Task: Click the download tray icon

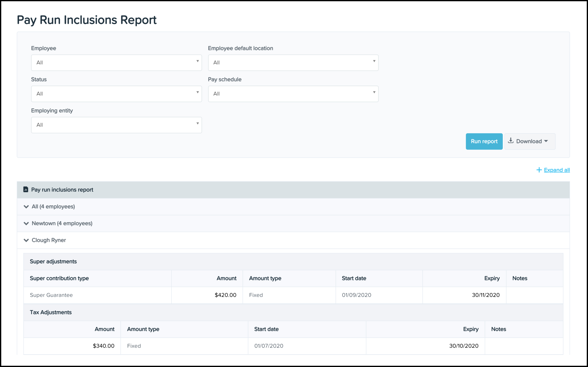Action: click(x=511, y=141)
